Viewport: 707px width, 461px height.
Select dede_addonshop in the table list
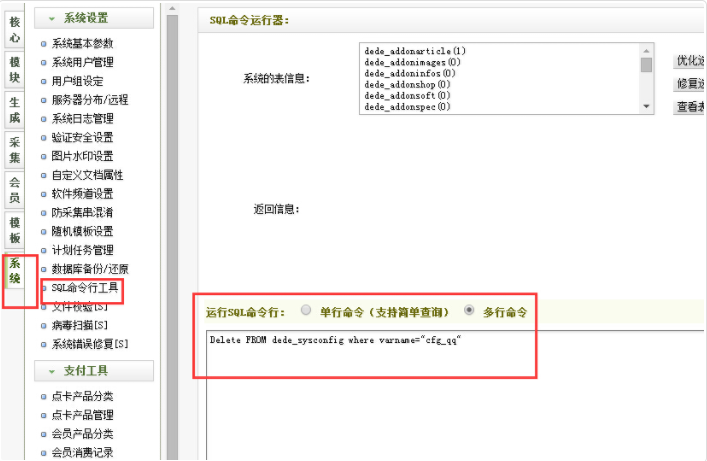[x=407, y=84]
